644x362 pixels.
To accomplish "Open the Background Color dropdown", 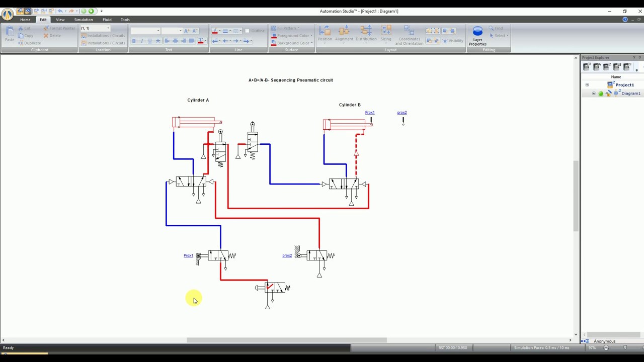I will [x=292, y=43].
